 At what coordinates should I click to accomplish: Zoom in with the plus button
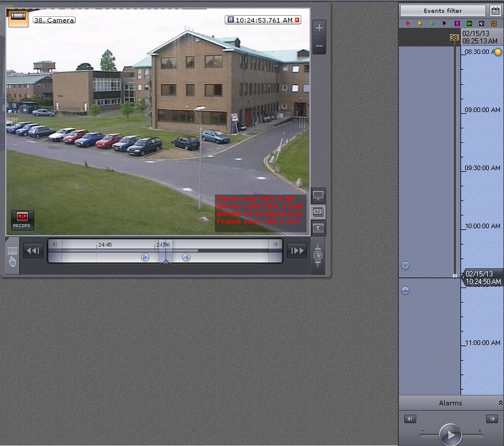(319, 28)
